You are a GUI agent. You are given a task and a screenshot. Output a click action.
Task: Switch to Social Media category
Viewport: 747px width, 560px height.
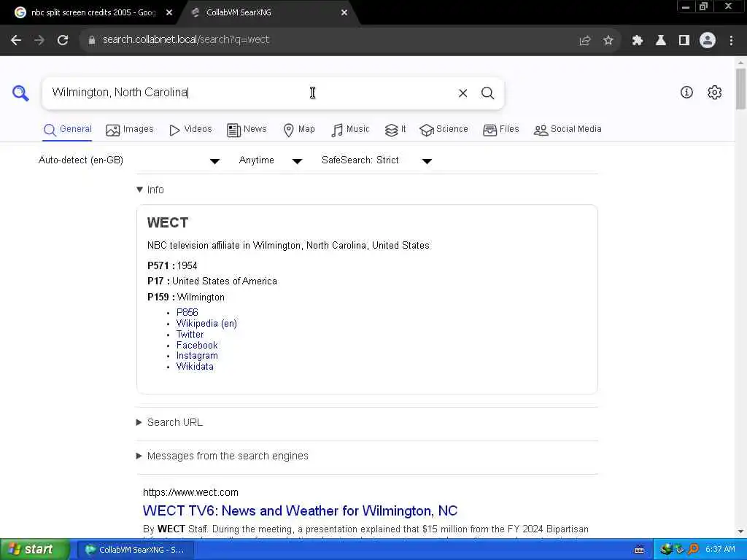[568, 130]
